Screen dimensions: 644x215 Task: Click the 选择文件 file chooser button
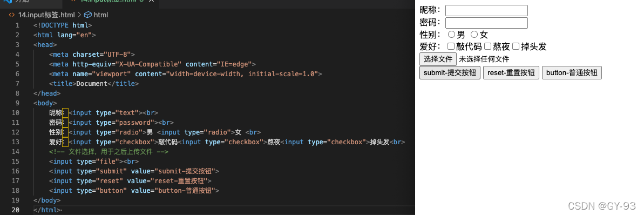point(438,59)
